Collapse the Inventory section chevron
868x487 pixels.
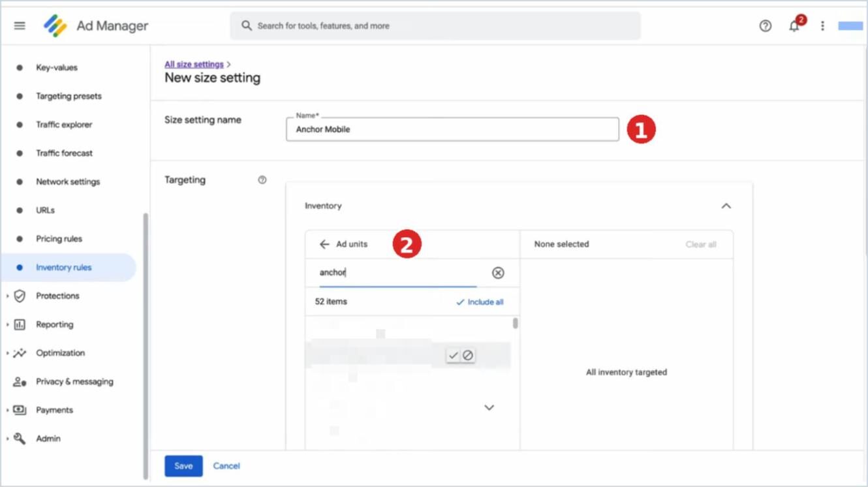pyautogui.click(x=726, y=206)
